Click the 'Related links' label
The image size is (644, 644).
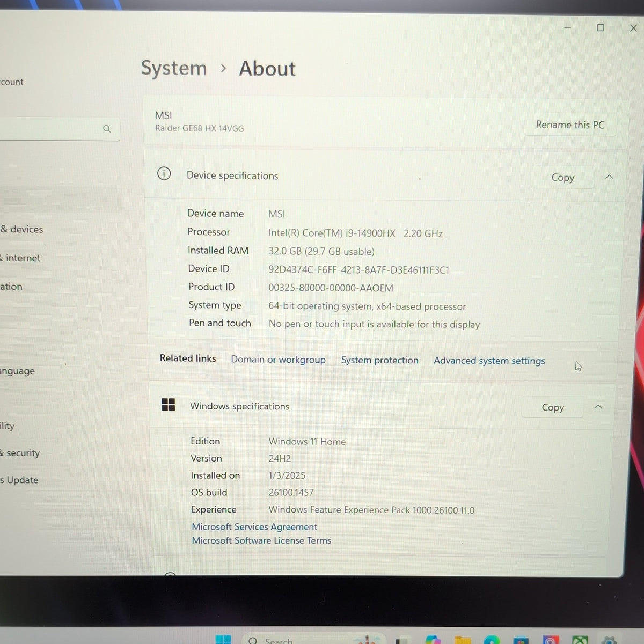pyautogui.click(x=188, y=358)
